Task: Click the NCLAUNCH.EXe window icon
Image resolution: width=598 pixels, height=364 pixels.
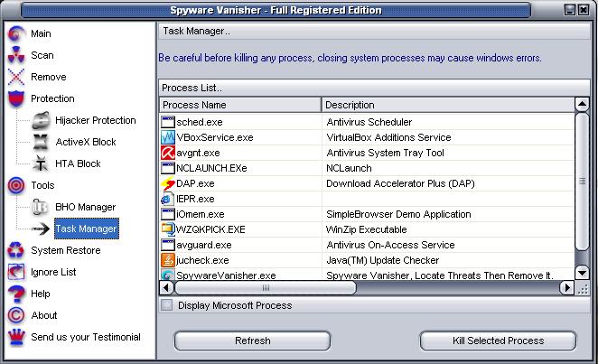Action: 168,168
